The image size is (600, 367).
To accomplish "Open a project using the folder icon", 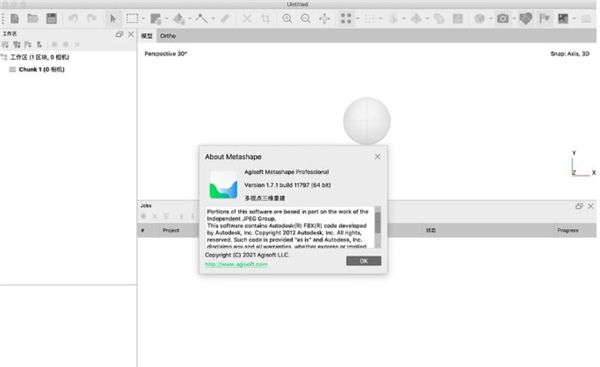I will (33, 18).
